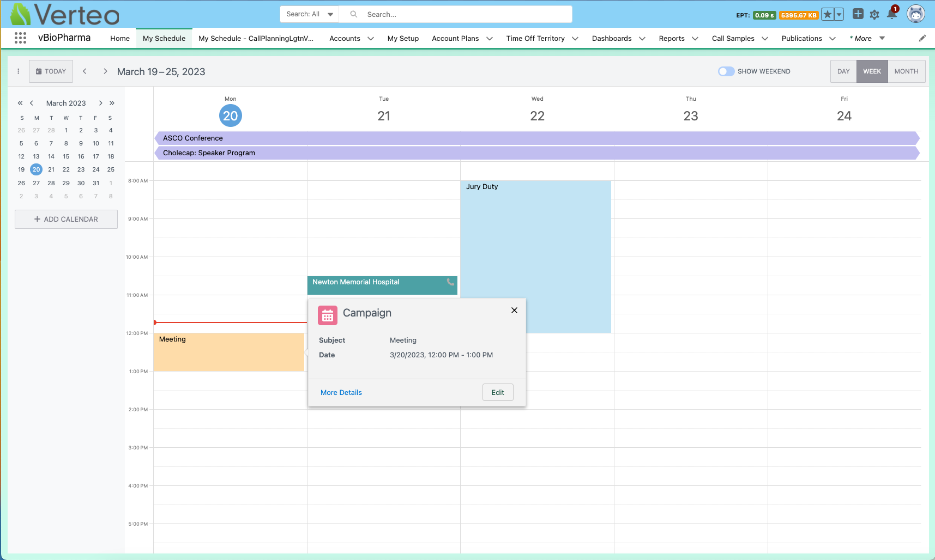Click the global actions plus icon
Viewport: 935px width, 560px height.
pos(858,14)
